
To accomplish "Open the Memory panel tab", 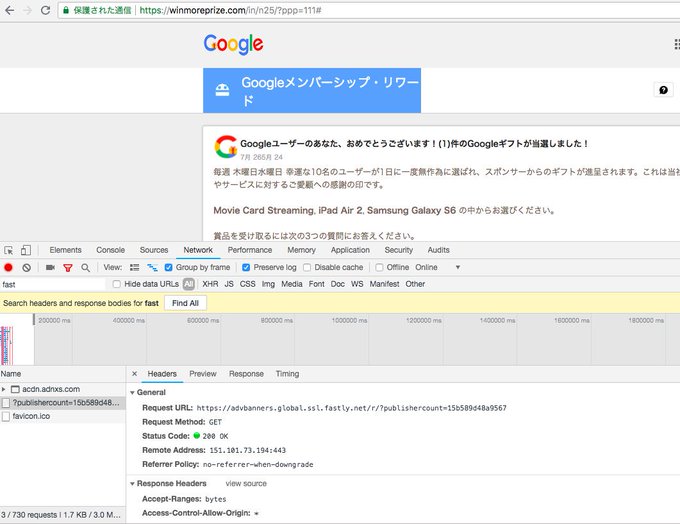I will click(301, 250).
